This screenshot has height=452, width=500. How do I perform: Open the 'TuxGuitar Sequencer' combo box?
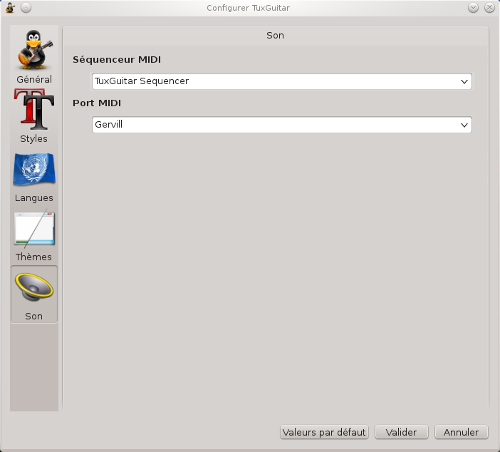click(x=282, y=81)
